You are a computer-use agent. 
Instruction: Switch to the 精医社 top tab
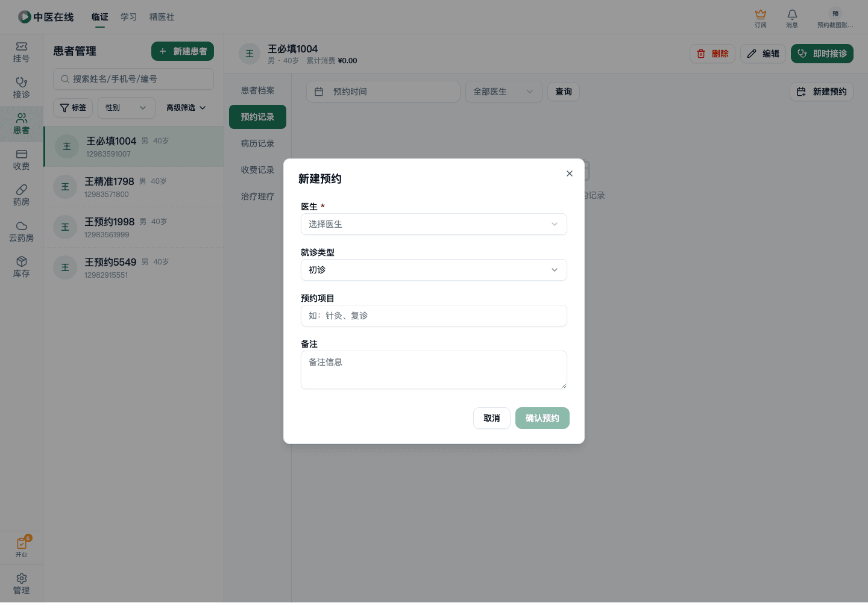click(162, 17)
